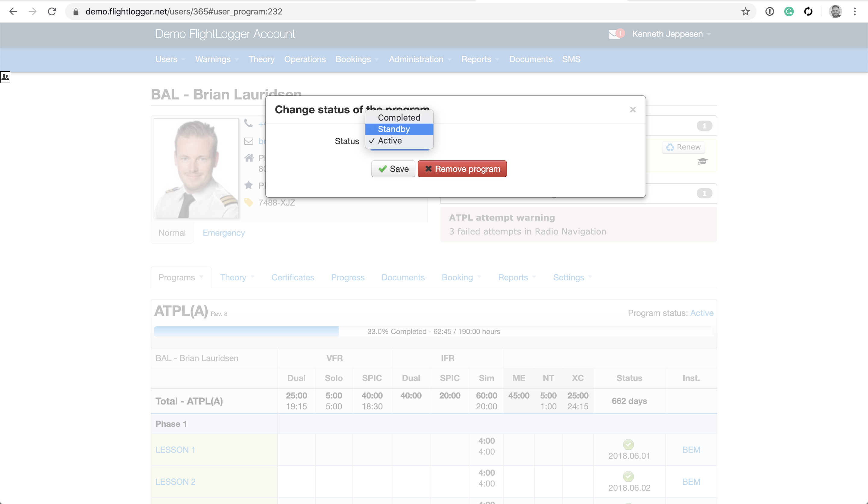Open the Grammarly extension icon
The height and width of the screenshot is (504, 868).
pos(789,11)
